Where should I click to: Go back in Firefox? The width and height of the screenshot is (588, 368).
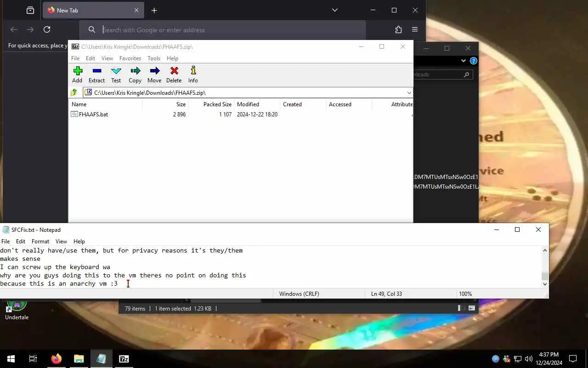coord(14,29)
